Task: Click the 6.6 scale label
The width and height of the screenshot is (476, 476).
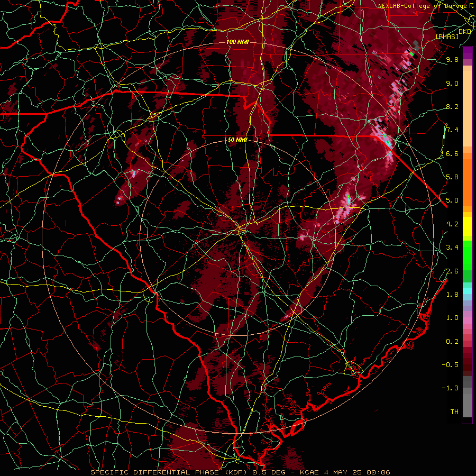Action: (x=452, y=153)
